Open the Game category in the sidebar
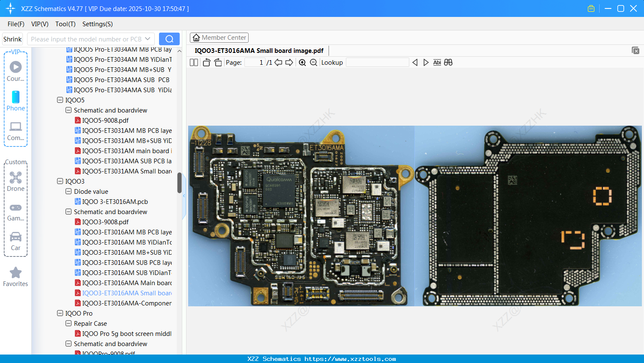 pos(16,211)
